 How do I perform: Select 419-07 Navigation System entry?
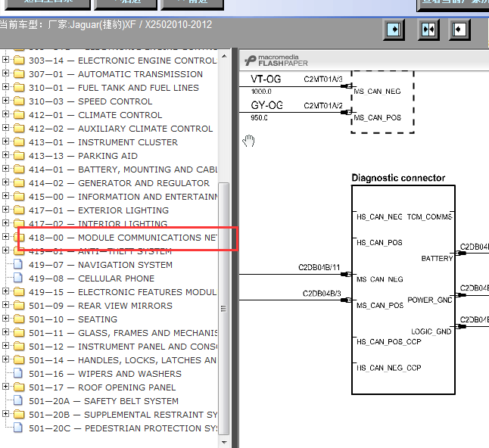pyautogui.click(x=101, y=265)
